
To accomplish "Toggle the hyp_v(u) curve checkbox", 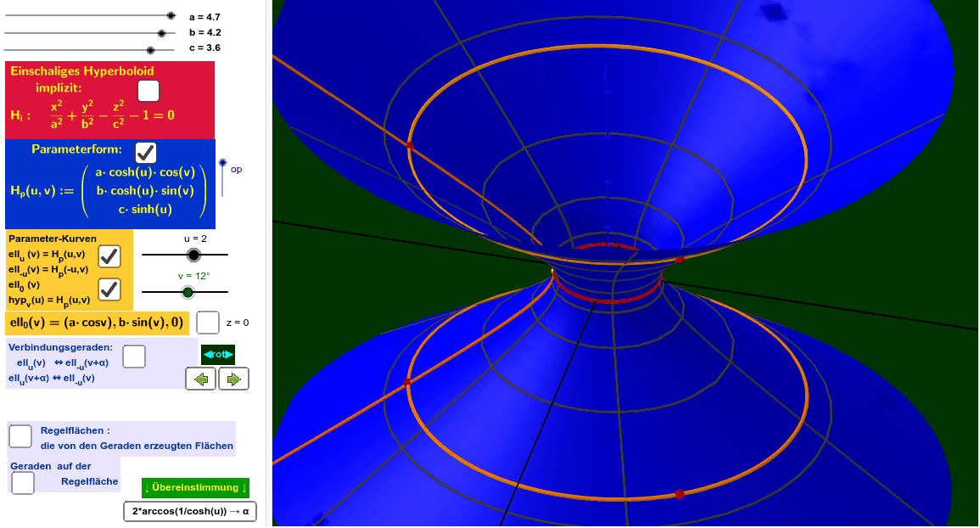I will tap(109, 289).
